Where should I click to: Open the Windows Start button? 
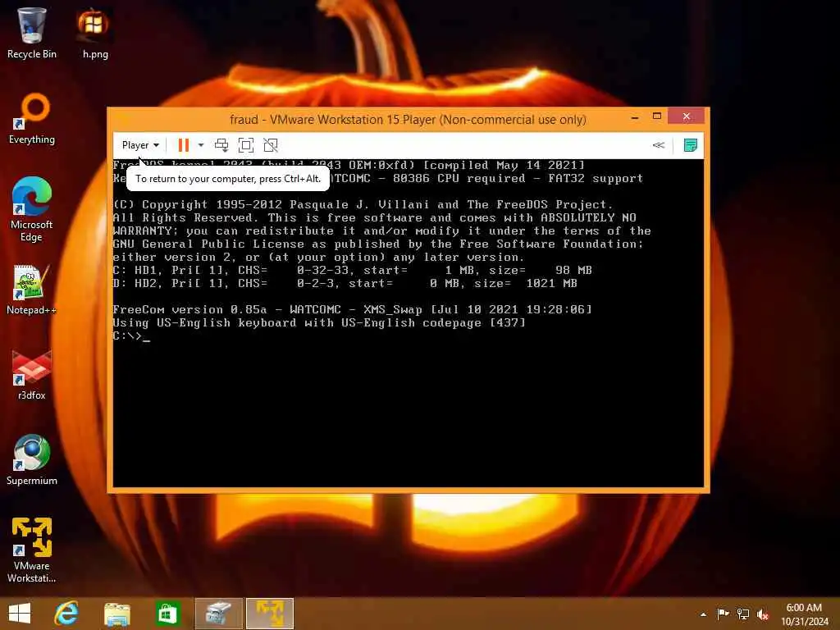20,614
